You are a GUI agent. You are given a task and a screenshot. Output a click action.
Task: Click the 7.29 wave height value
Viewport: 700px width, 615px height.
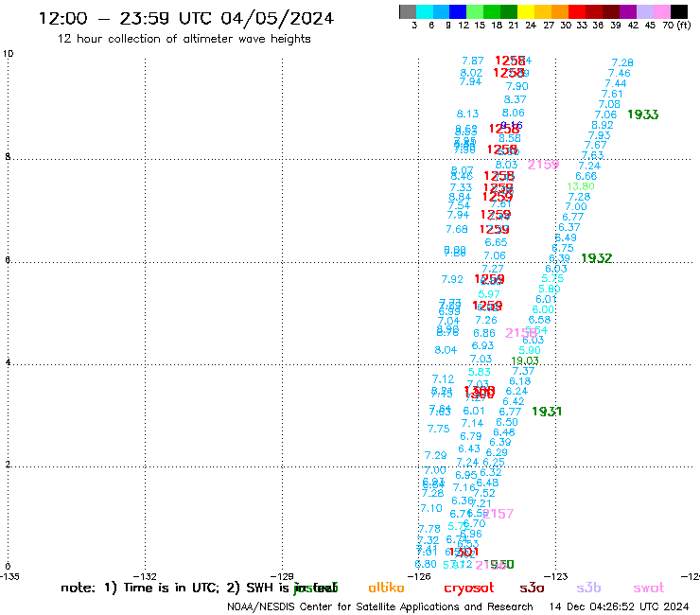[435, 455]
